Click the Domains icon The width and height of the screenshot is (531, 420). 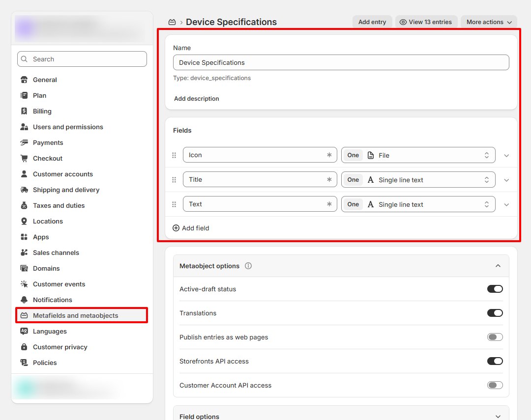point(24,268)
